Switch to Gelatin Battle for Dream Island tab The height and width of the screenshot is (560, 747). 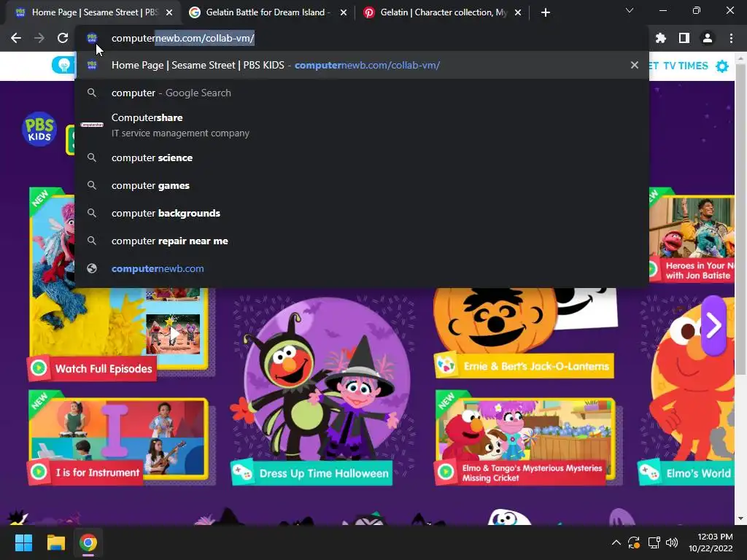[x=268, y=12]
